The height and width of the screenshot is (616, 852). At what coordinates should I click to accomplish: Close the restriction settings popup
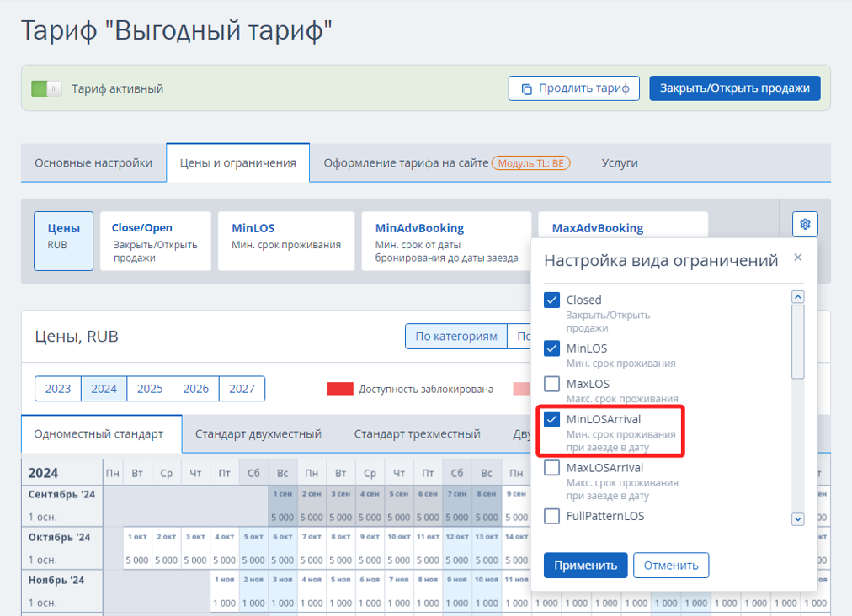(798, 258)
